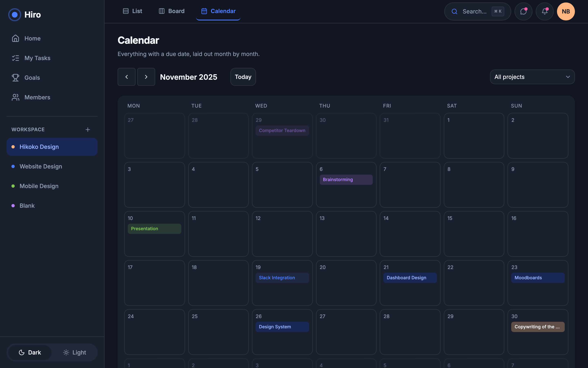
Task: Switch to Light theme
Action: pos(74,352)
